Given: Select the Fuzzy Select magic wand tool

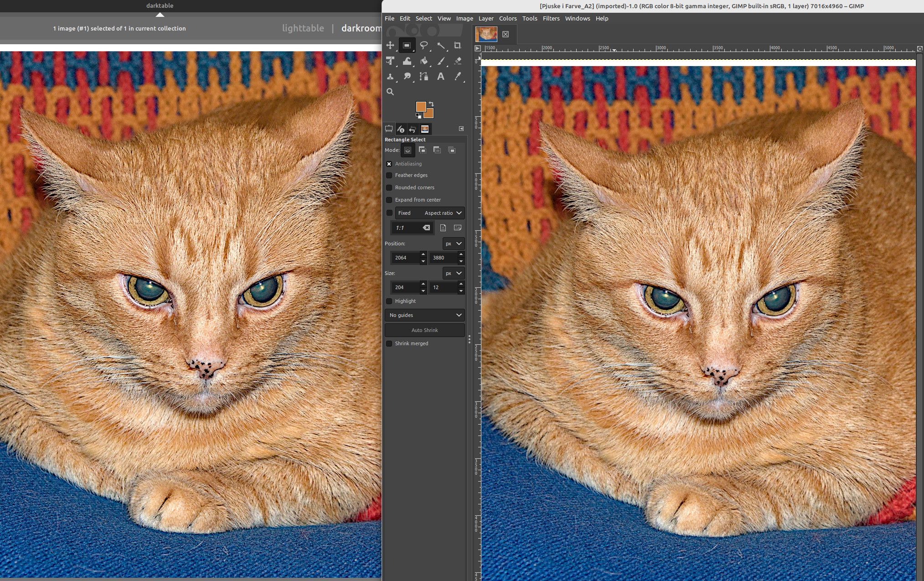Looking at the screenshot, I should (441, 45).
